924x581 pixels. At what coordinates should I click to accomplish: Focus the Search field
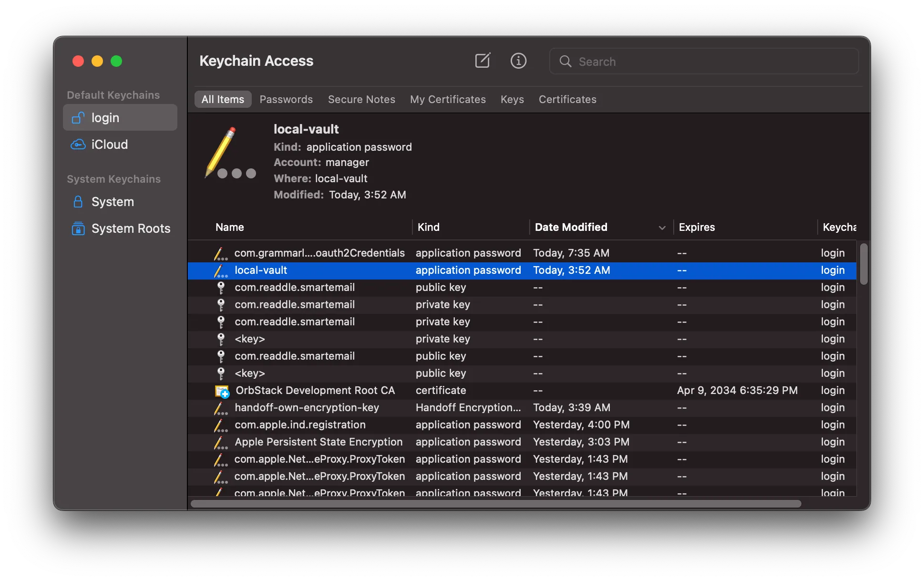pyautogui.click(x=704, y=62)
